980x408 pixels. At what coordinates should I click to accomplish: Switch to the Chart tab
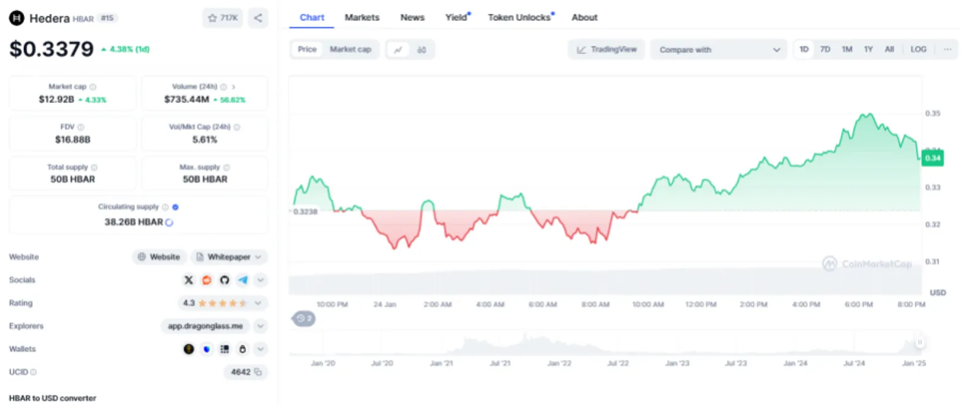(312, 18)
